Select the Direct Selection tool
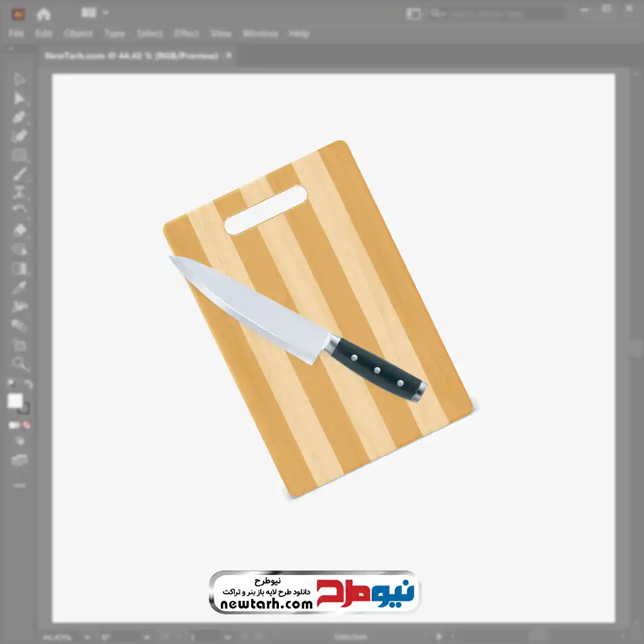The height and width of the screenshot is (644, 644). (x=19, y=98)
